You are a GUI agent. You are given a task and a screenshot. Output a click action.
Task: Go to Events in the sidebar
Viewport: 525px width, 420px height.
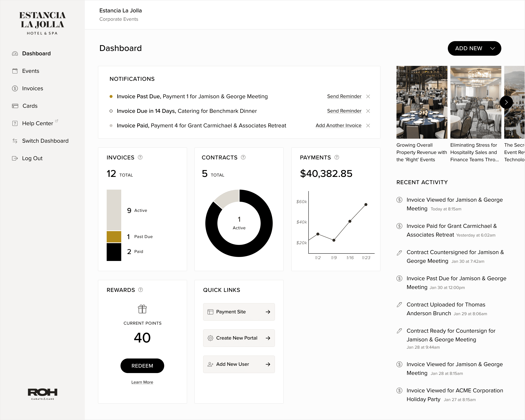30,71
